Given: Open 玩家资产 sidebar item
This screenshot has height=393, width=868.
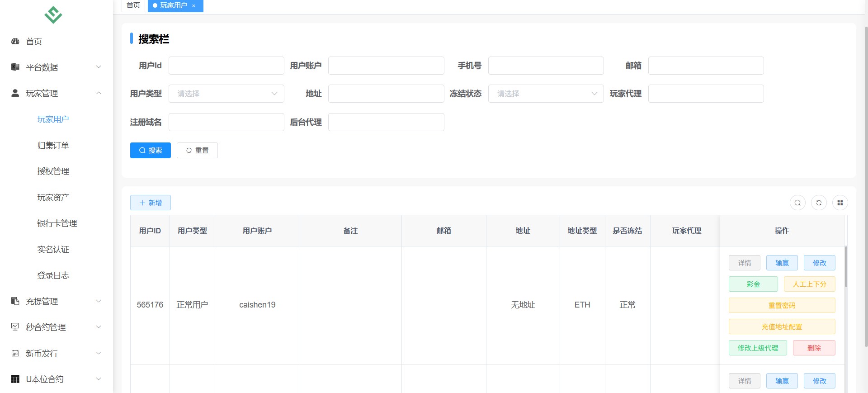Looking at the screenshot, I should coord(53,197).
